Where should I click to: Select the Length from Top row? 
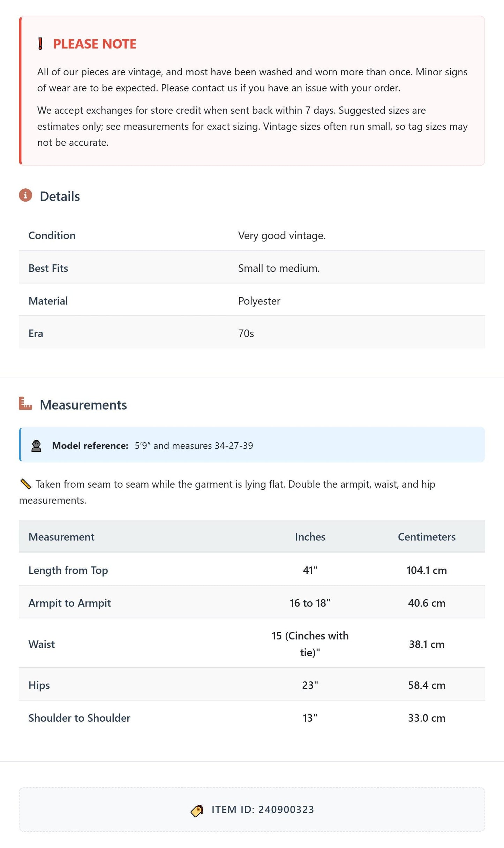point(252,570)
